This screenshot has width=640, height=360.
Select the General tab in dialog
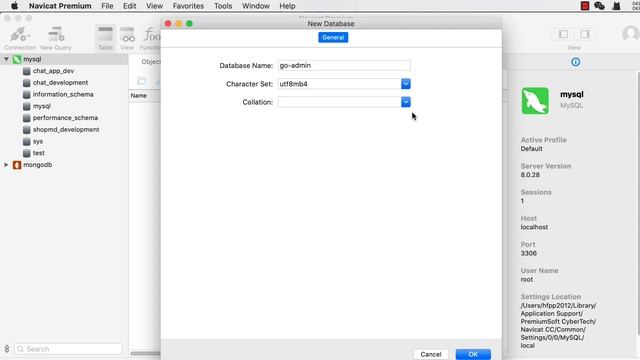tap(333, 38)
